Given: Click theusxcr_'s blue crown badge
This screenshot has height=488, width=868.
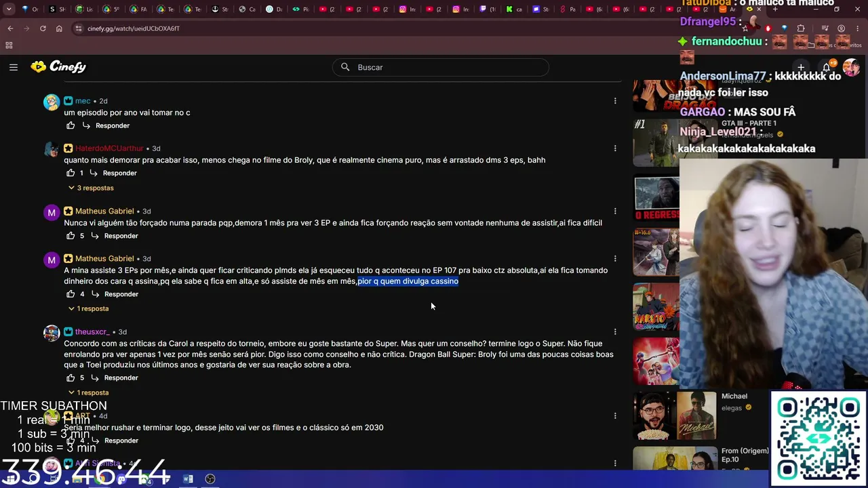Looking at the screenshot, I should tap(68, 332).
